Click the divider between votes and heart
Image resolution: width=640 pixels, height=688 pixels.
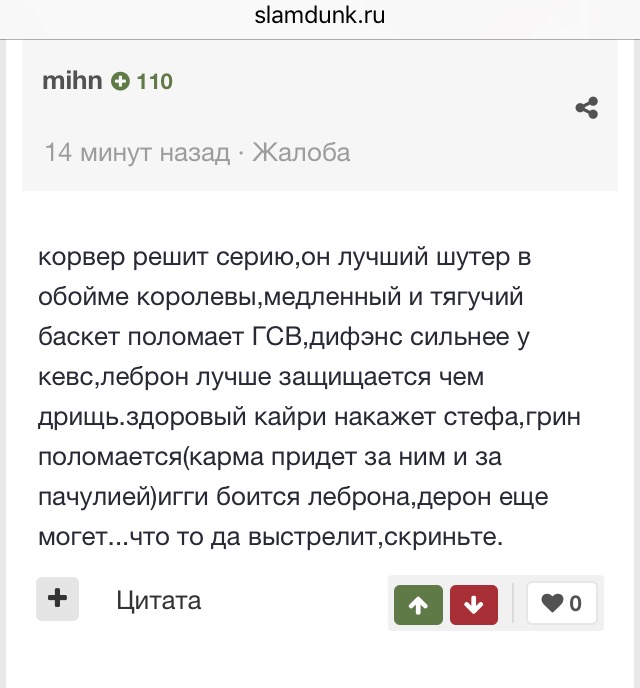coord(512,603)
